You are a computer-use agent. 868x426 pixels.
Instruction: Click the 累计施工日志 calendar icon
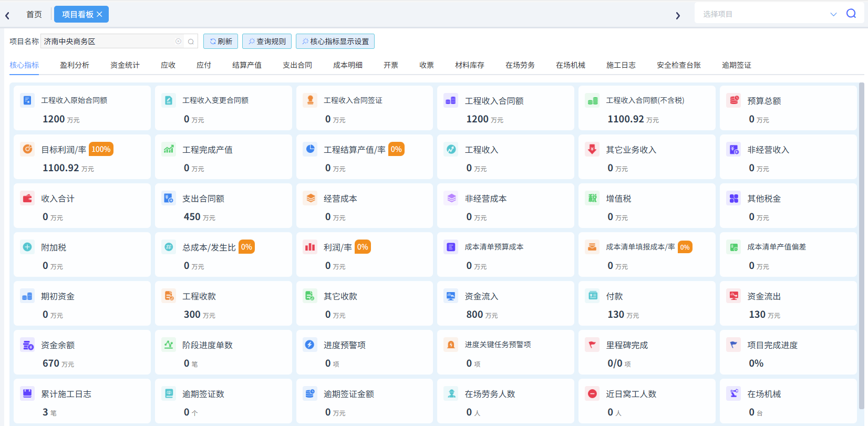click(27, 393)
